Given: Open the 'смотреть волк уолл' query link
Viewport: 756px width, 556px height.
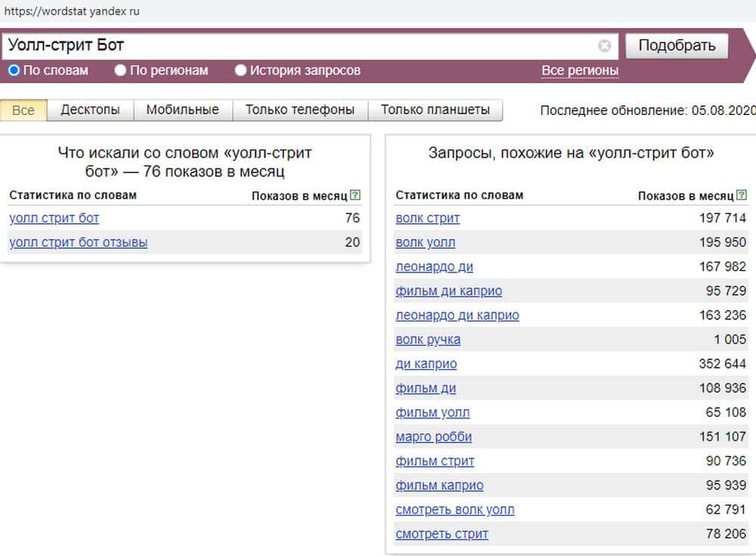Looking at the screenshot, I should point(455,510).
